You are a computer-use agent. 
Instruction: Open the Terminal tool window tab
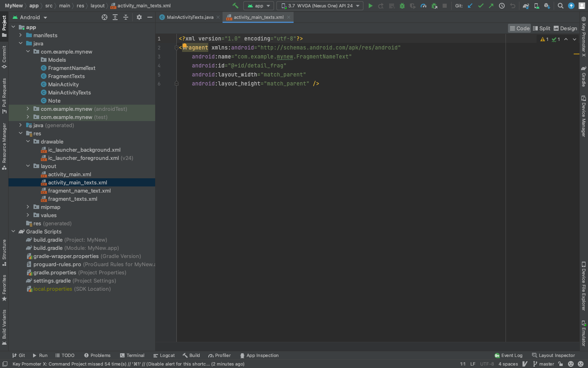(132, 355)
